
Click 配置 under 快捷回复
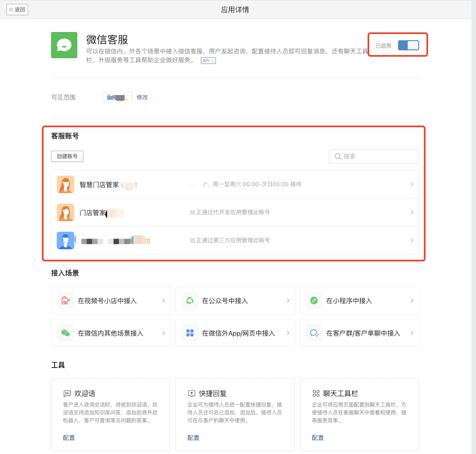pyautogui.click(x=193, y=438)
